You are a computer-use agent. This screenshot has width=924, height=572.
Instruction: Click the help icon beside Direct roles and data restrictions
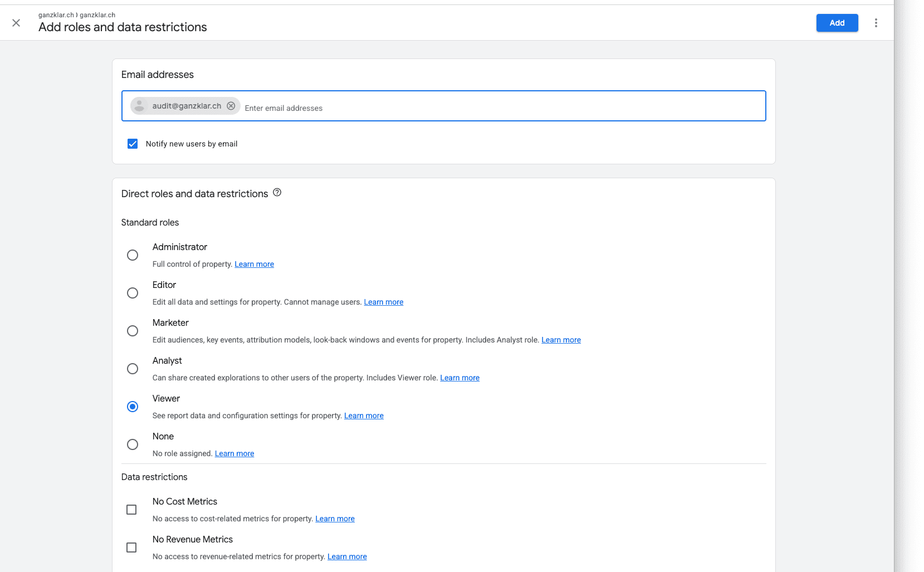[277, 193]
